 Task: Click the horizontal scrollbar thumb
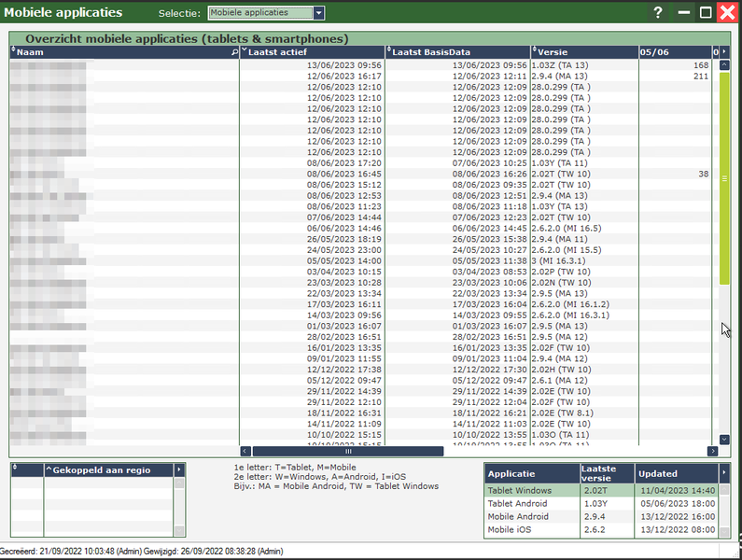[x=347, y=451]
